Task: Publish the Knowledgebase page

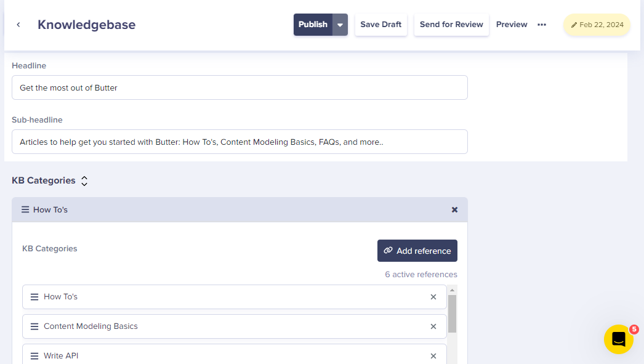Action: click(313, 25)
